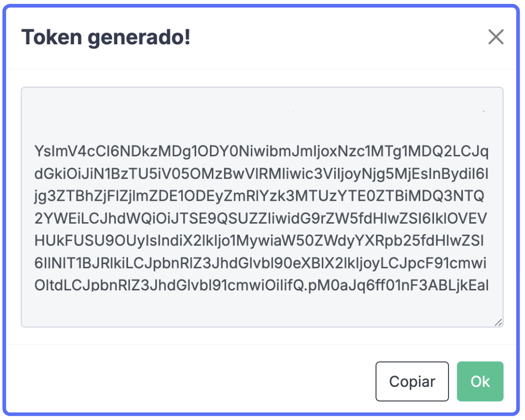Click the token line starting with '6IlNIT1BJRlki'
The image size is (525, 420).
tap(261, 263)
